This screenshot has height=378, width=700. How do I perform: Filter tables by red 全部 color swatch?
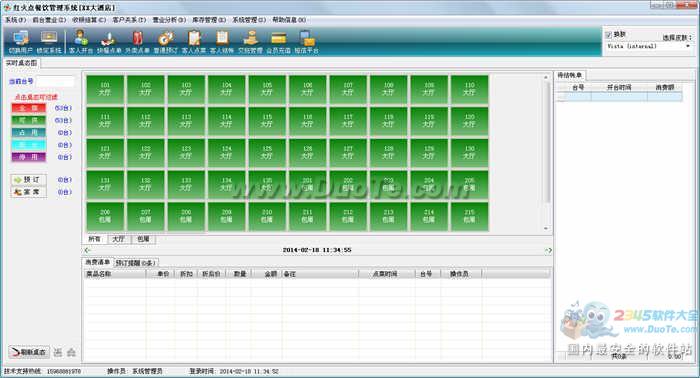click(x=28, y=108)
